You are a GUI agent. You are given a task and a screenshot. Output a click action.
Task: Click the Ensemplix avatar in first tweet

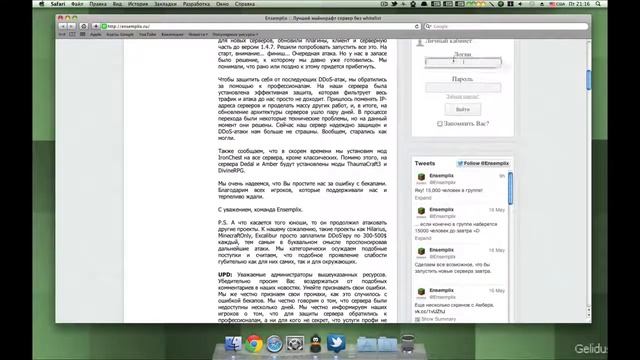pos(421,178)
